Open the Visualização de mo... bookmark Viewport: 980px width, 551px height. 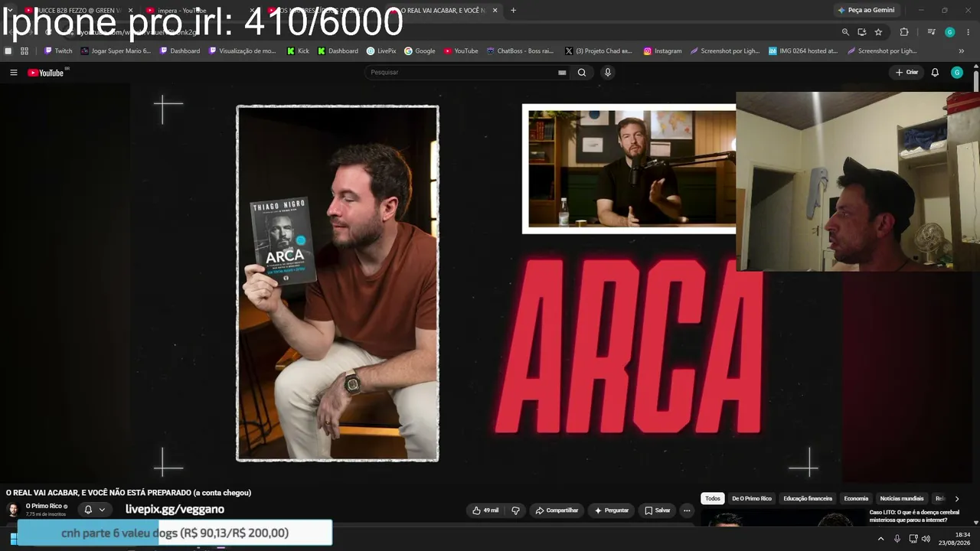(x=242, y=51)
